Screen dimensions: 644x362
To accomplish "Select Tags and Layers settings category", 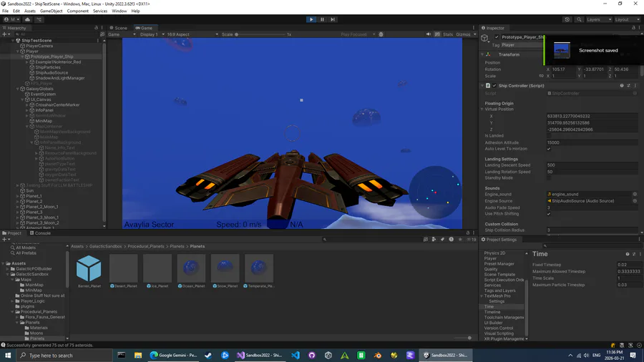I will (500, 290).
